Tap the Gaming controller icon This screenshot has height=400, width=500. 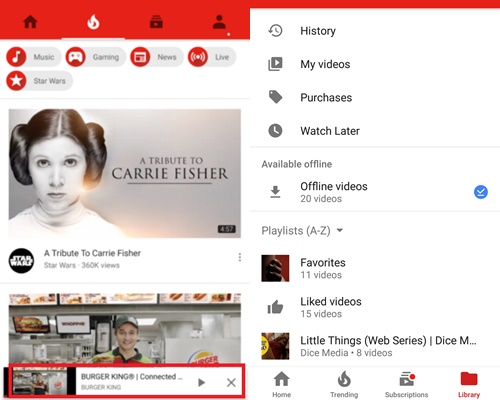75,57
